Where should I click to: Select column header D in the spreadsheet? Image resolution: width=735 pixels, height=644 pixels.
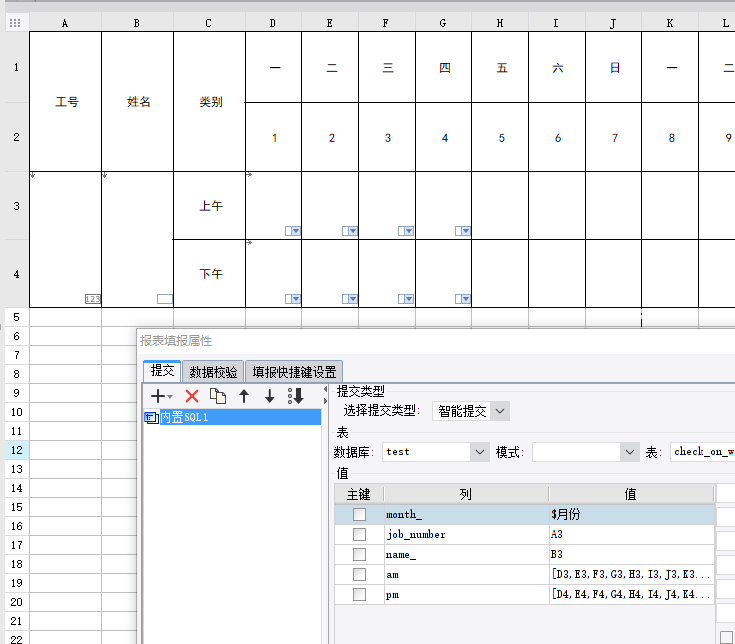pyautogui.click(x=273, y=23)
